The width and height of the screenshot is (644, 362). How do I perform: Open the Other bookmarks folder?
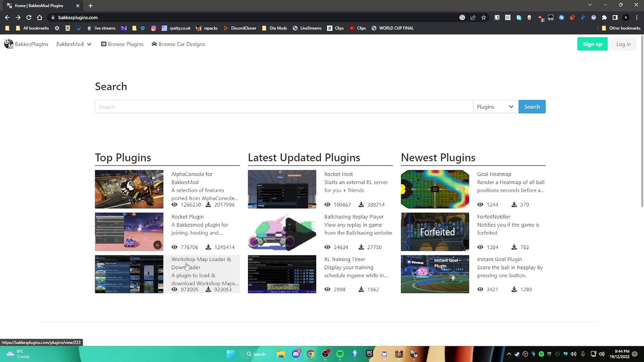621,28
